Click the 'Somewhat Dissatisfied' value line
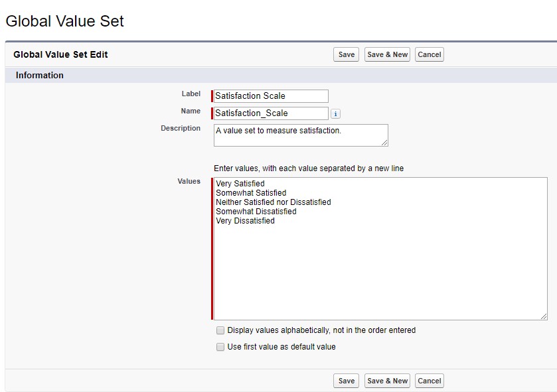Viewport: 557px width, 392px height. 256,212
